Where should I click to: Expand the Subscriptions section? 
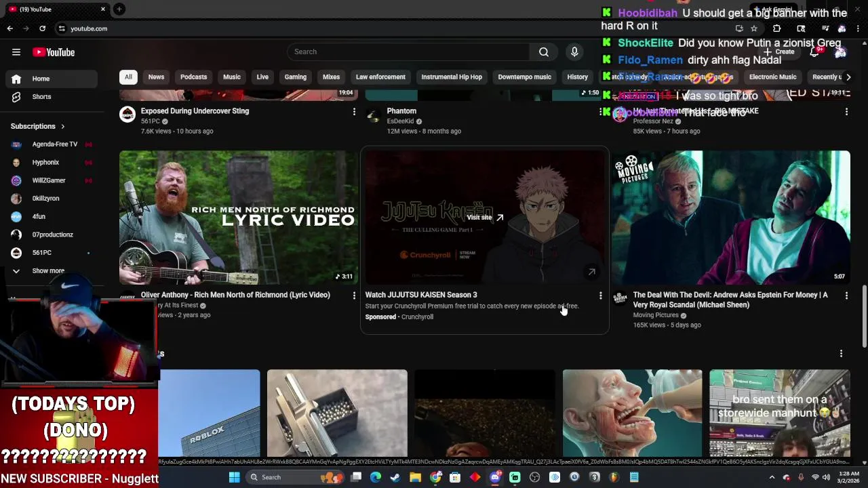click(x=38, y=126)
